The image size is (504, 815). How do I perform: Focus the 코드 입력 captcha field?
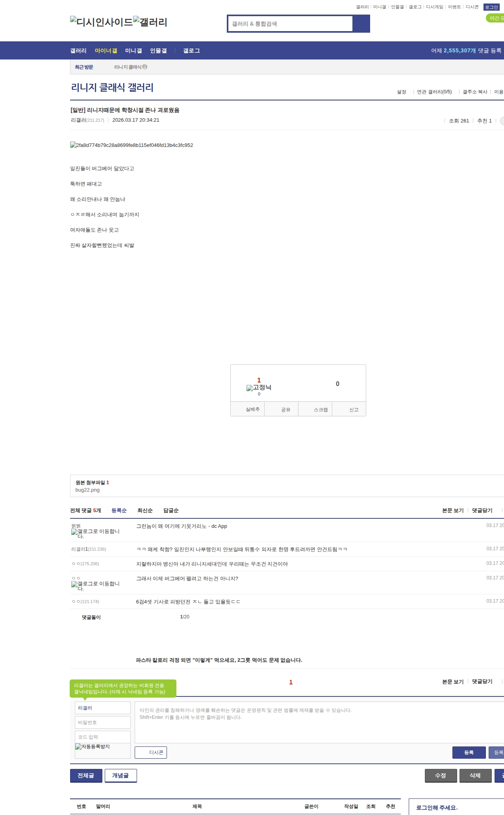pyautogui.click(x=103, y=737)
